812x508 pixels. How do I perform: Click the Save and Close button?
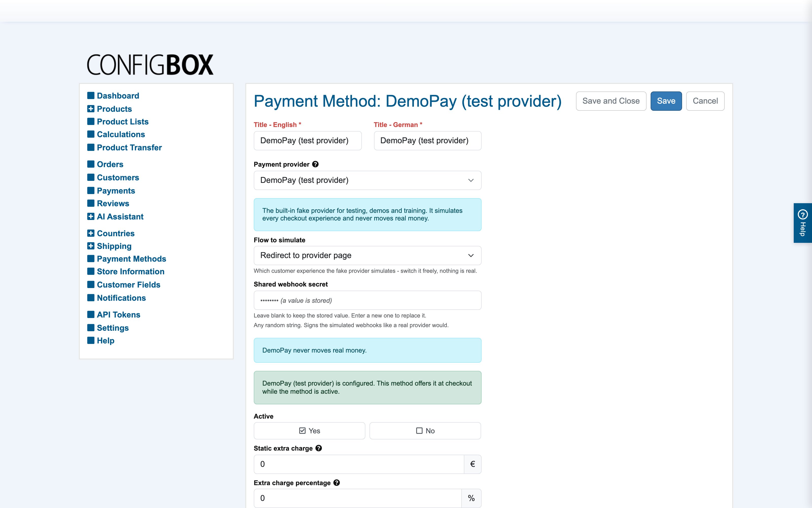(611, 101)
